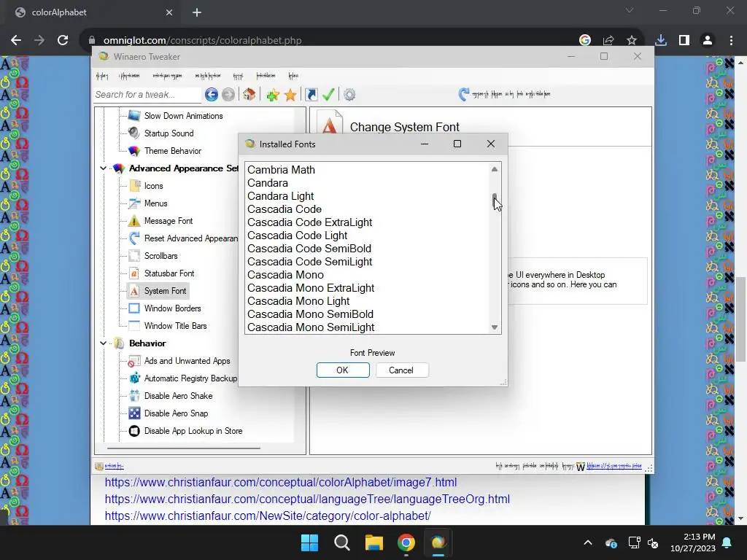
Task: Click the blue reset-to-defaults arrow icon
Action: coord(463,94)
